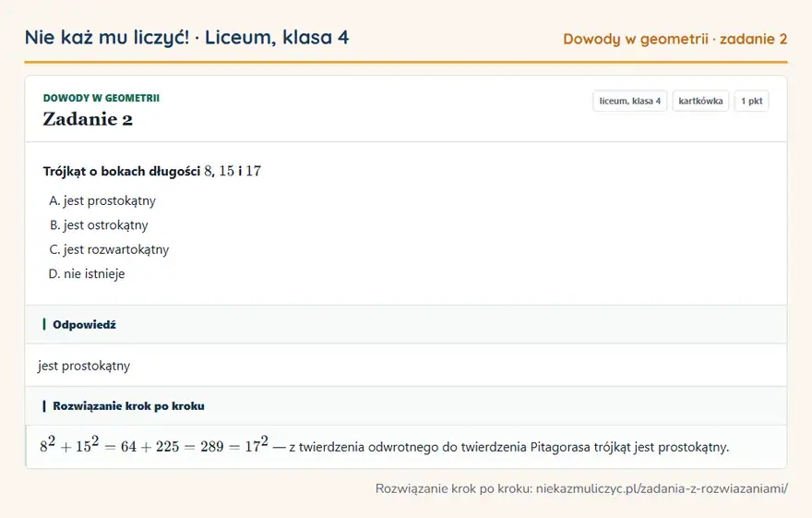This screenshot has height=518, width=812.
Task: Click the answer text 'jest prostokątny' under Odpowiedź
Action: 84,366
